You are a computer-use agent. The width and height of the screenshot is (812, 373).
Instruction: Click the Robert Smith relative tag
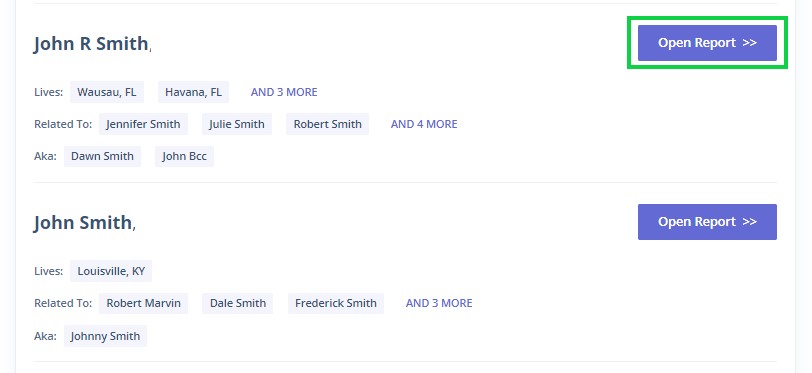click(x=327, y=124)
